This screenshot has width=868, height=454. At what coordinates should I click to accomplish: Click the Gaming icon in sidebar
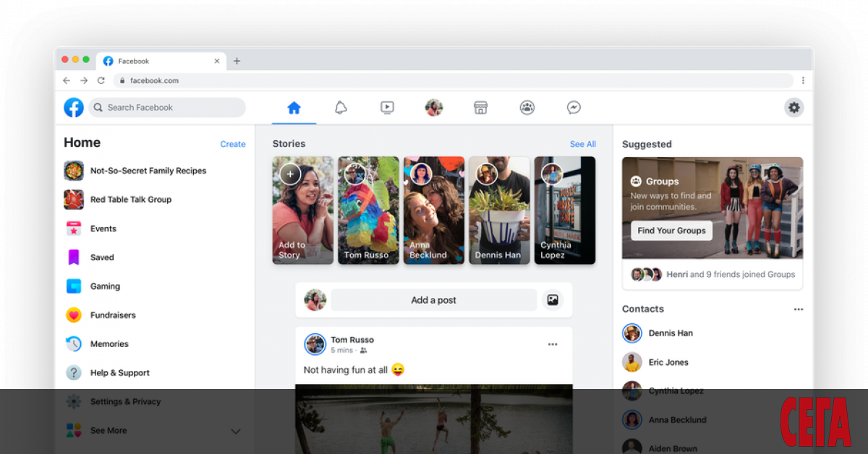[74, 286]
